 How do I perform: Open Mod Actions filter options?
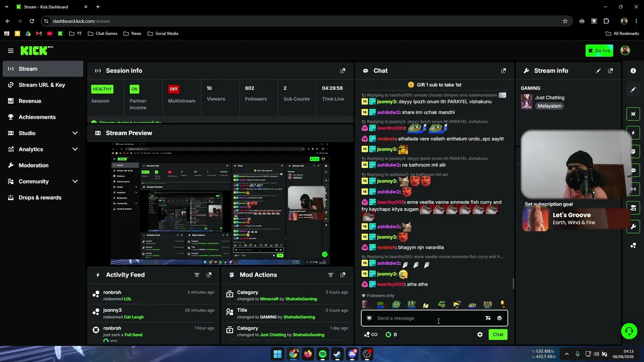331,275
